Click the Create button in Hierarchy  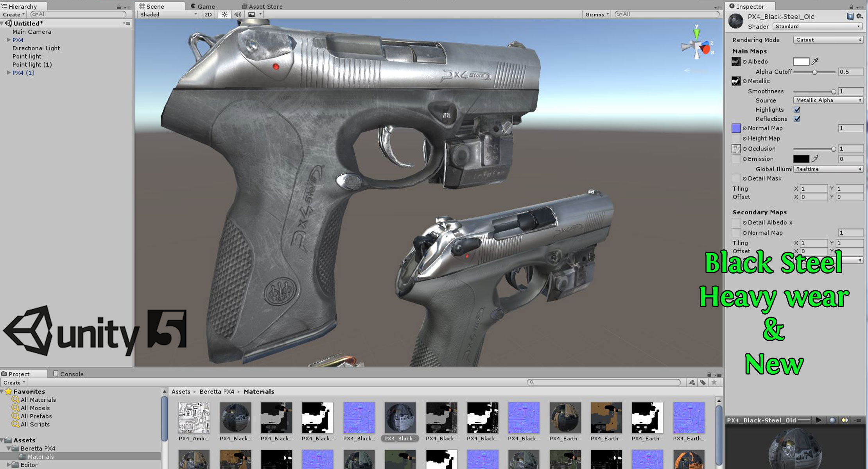(12, 14)
